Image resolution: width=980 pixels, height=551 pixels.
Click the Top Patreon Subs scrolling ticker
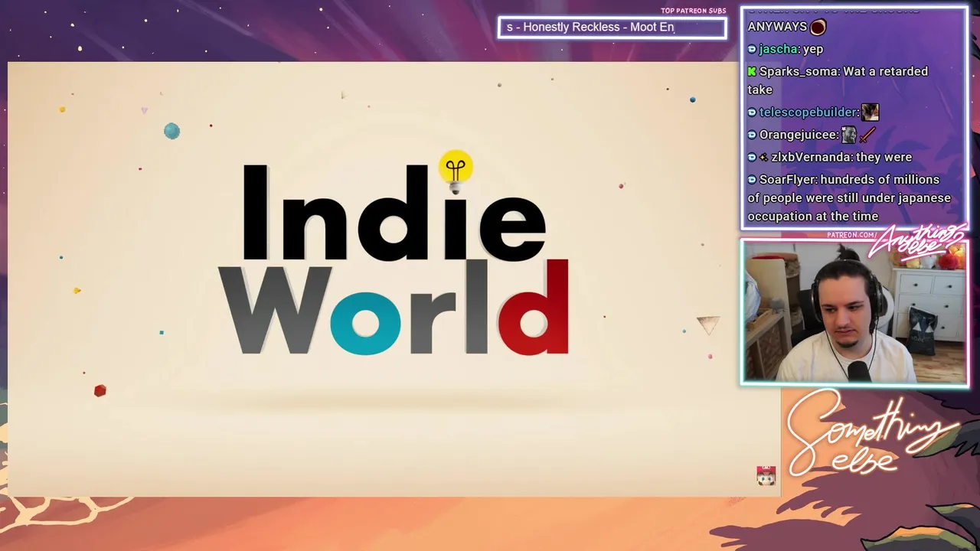(612, 28)
